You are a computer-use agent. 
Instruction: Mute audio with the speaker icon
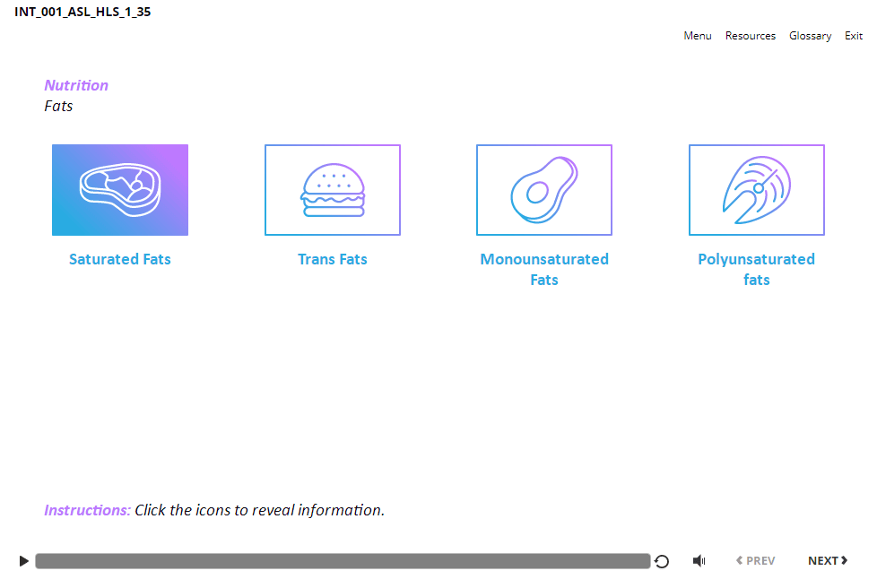coord(699,561)
